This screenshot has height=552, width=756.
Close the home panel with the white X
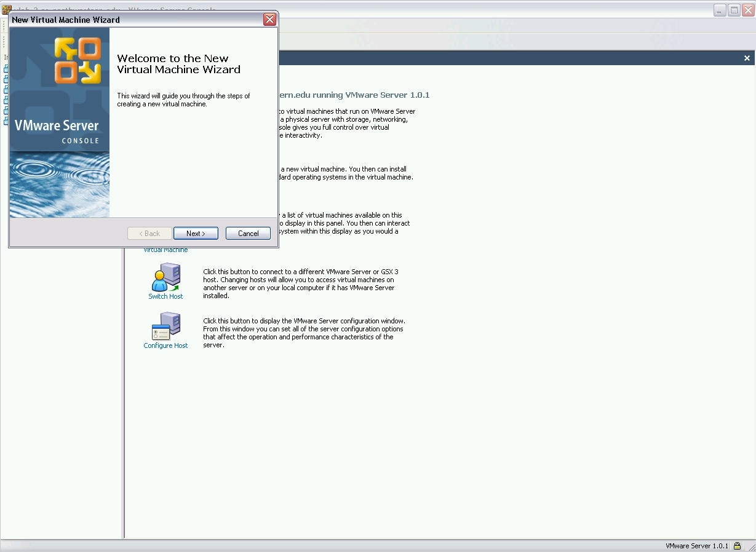coord(747,58)
